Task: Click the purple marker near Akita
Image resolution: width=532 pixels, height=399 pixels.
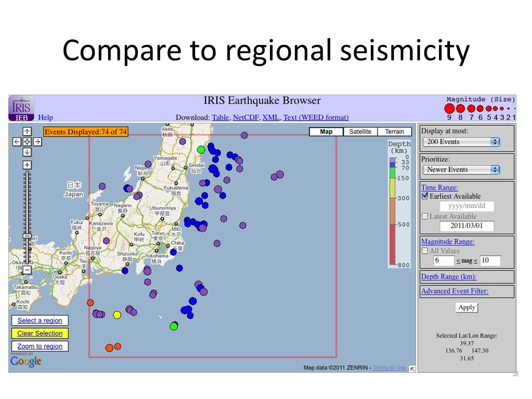Action: tap(182, 141)
